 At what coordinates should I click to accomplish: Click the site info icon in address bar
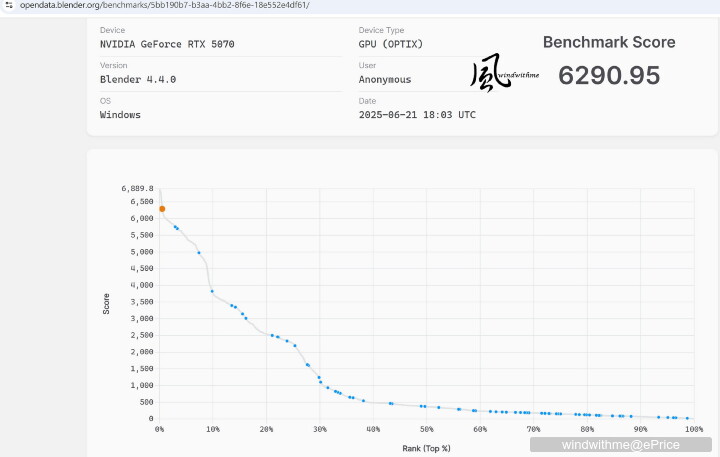click(x=8, y=5)
